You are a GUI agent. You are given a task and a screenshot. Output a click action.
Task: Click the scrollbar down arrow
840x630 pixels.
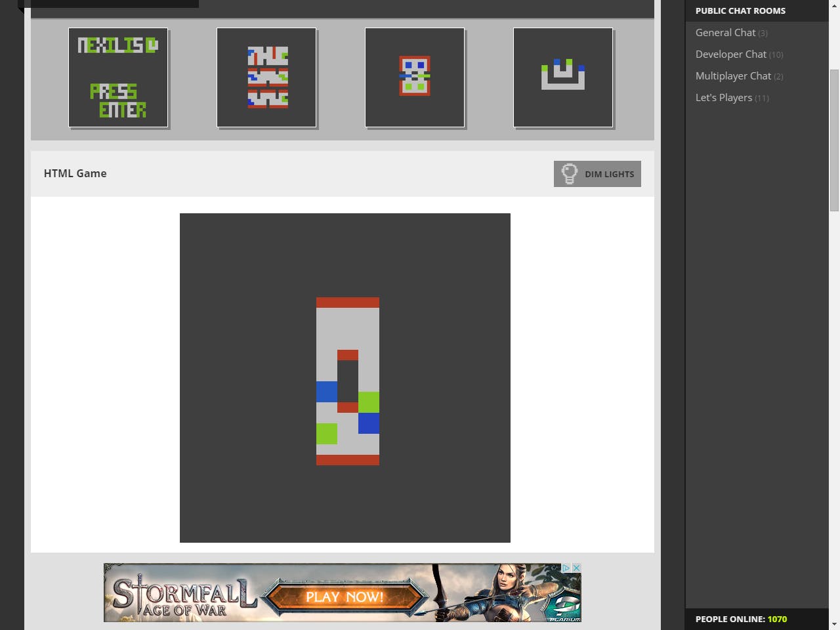835,624
